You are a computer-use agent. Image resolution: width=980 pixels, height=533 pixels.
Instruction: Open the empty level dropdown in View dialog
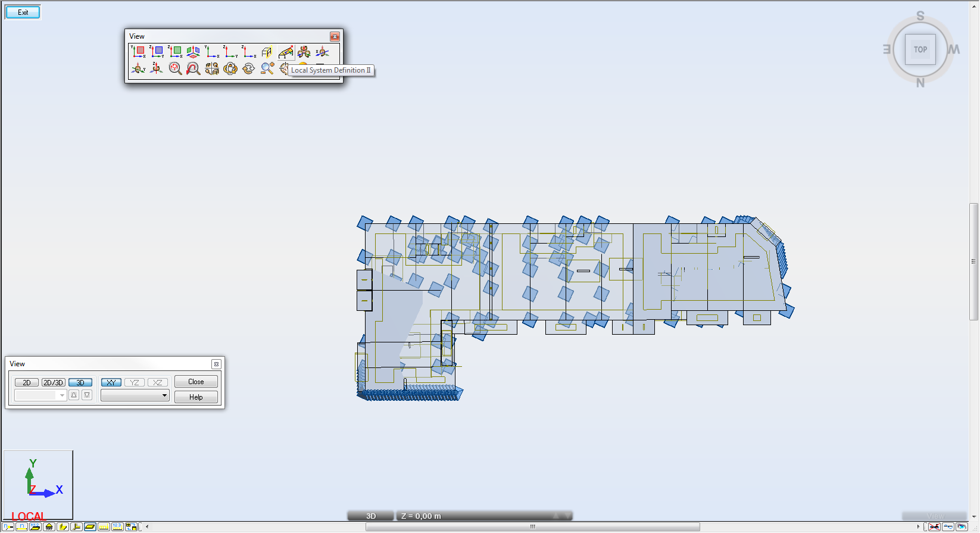tap(40, 395)
